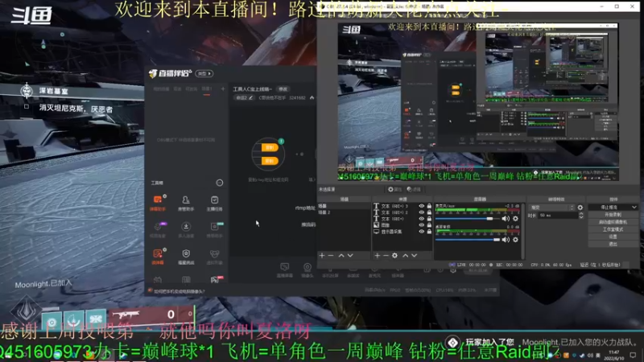The width and height of the screenshot is (644, 362).
Task: Switch to the first scene tab in the companion
Action: tap(161, 89)
